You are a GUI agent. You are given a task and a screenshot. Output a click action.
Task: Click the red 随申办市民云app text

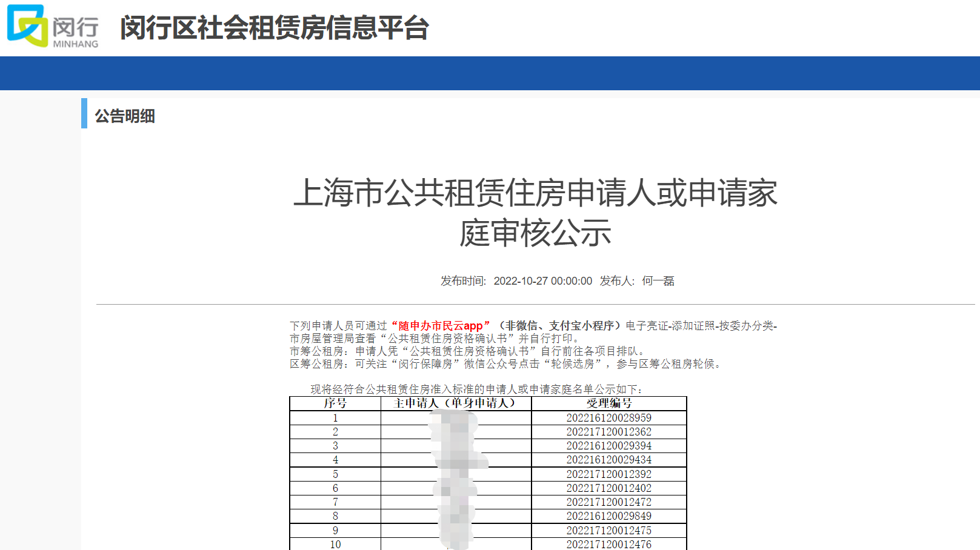[441, 326]
